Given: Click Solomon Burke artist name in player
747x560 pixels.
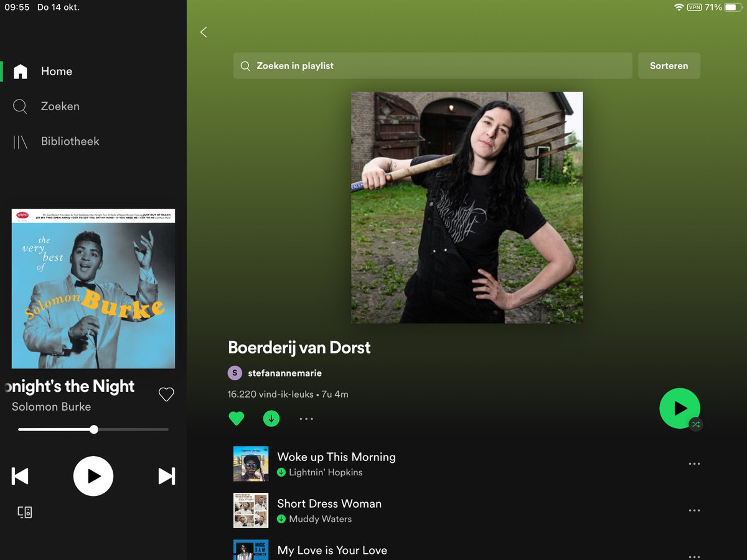Looking at the screenshot, I should click(52, 407).
